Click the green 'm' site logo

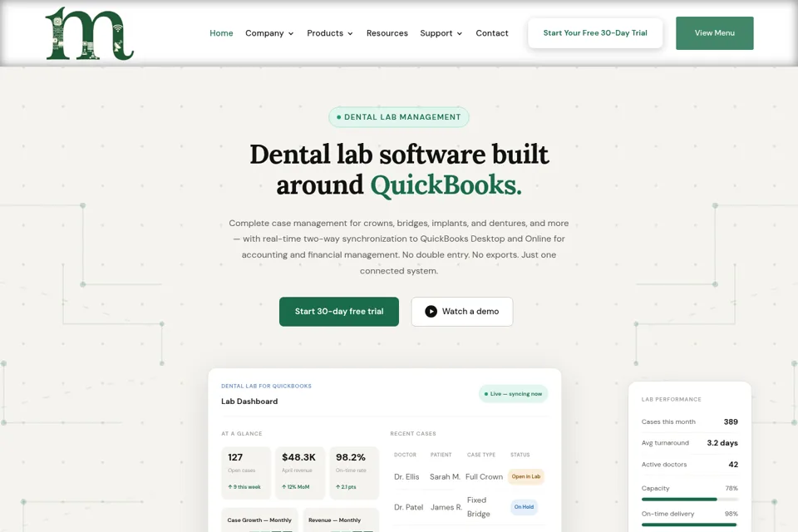click(x=90, y=33)
